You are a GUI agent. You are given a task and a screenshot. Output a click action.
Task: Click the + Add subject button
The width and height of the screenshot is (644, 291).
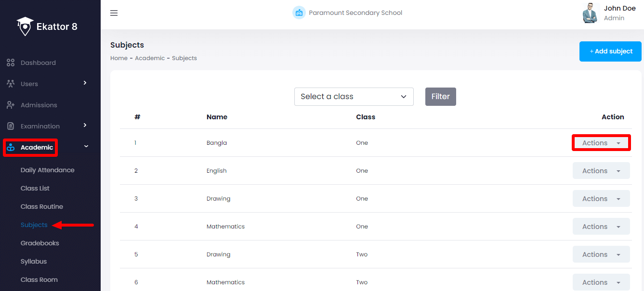pyautogui.click(x=610, y=51)
